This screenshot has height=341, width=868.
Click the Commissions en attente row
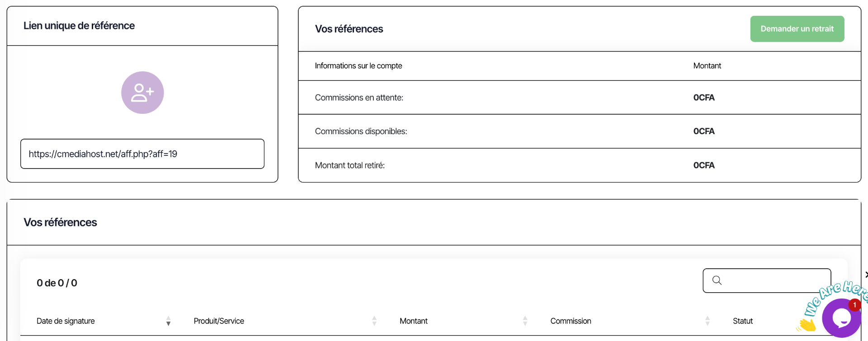click(x=580, y=98)
